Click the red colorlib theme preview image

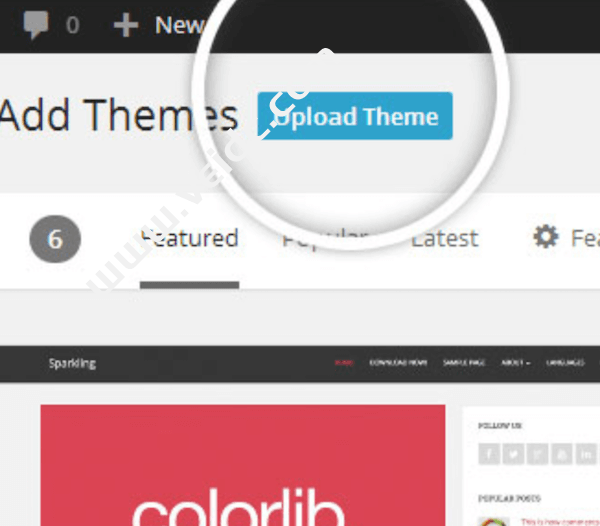click(243, 465)
